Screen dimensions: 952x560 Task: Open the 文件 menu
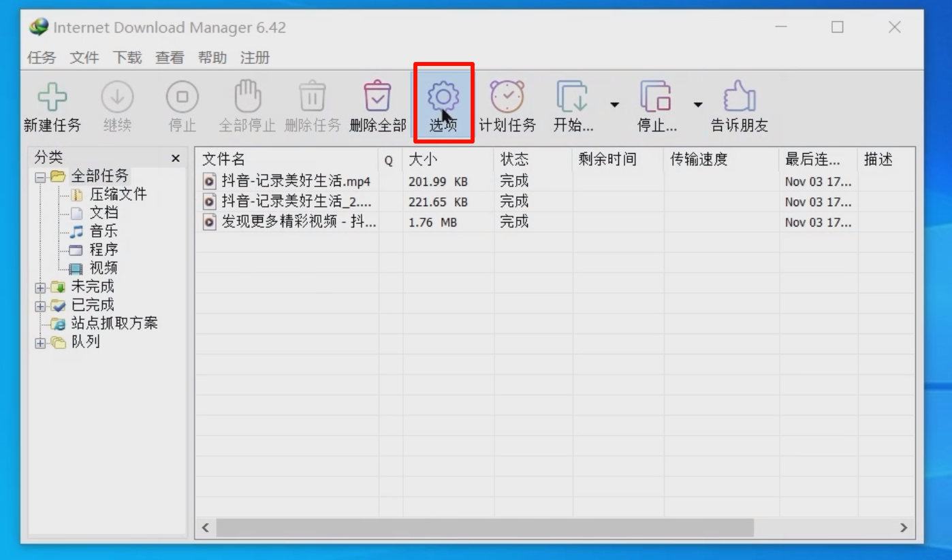84,58
